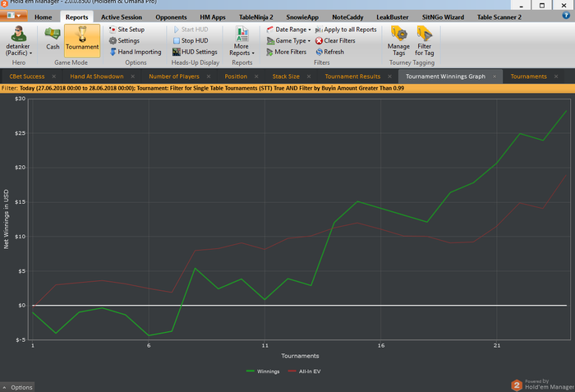Open the Opponents ribbon tab

pyautogui.click(x=171, y=17)
